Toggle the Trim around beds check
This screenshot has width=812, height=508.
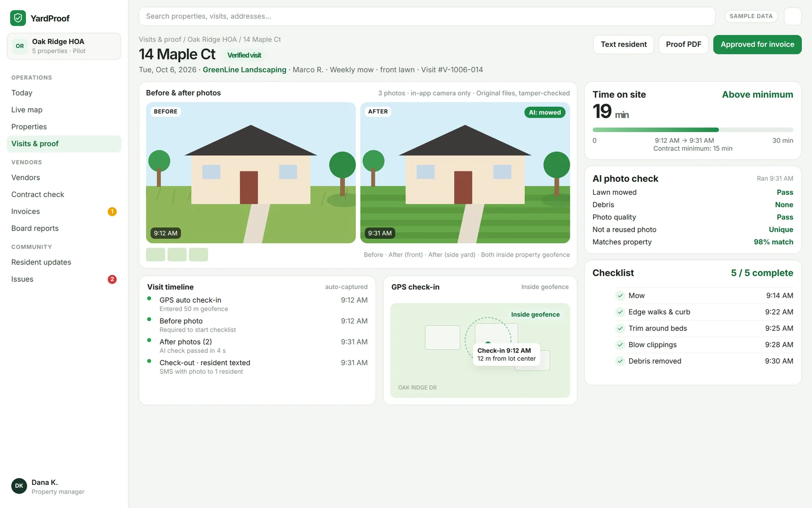click(x=620, y=328)
